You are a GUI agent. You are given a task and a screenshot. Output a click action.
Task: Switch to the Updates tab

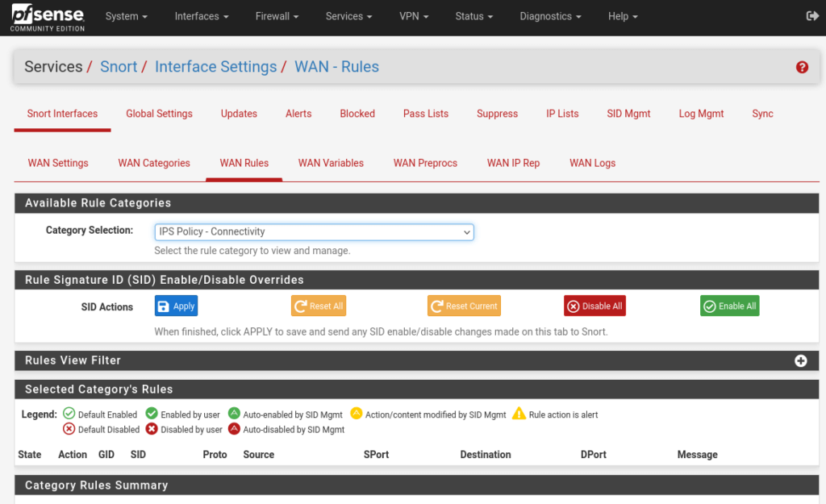click(239, 114)
